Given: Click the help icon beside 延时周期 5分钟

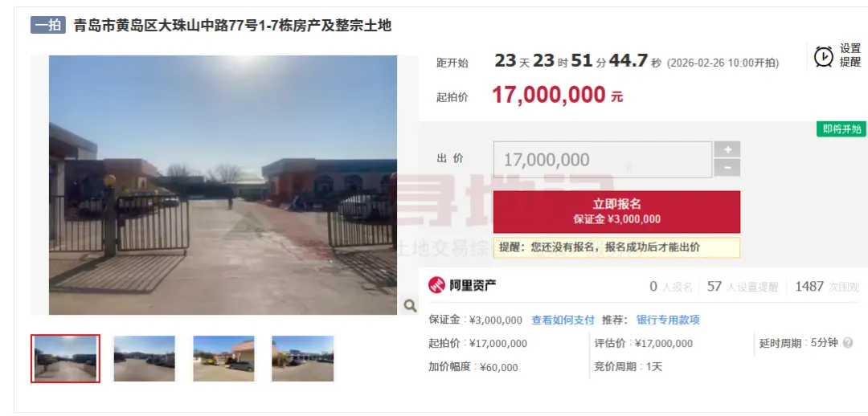Looking at the screenshot, I should (x=848, y=343).
